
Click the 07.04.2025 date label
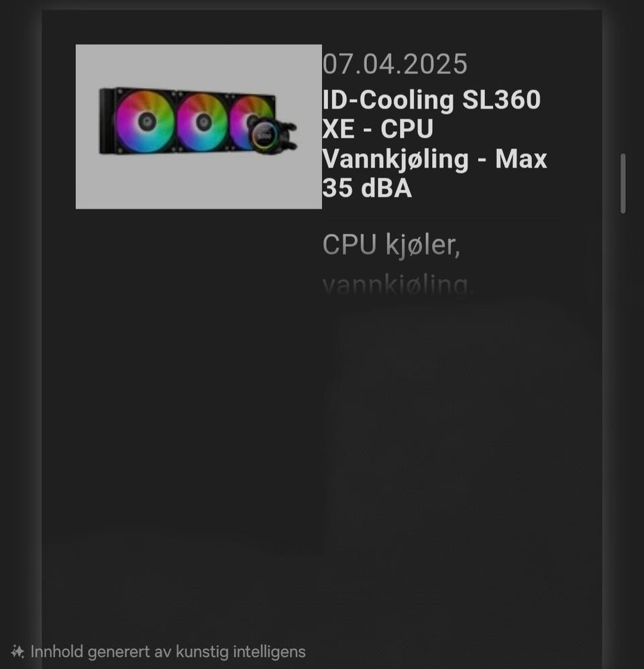395,64
